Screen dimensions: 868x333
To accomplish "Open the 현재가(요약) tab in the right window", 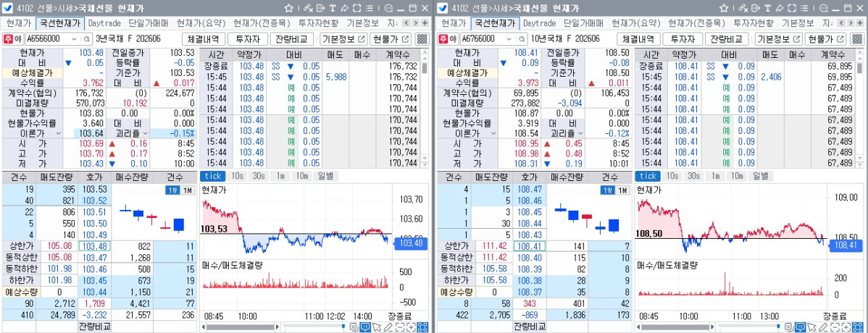I will [x=635, y=23].
